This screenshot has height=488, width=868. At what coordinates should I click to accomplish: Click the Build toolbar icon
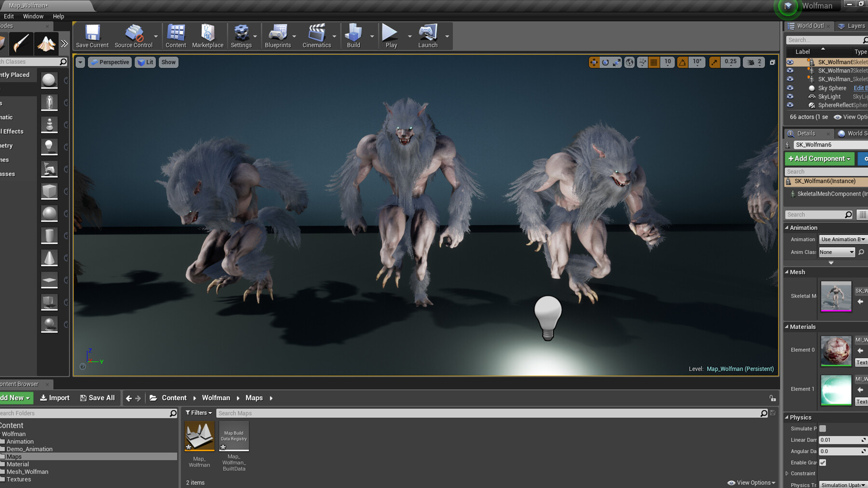(x=353, y=36)
